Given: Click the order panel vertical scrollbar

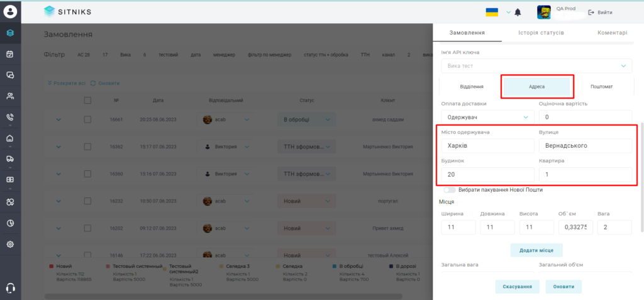Looking at the screenshot, I should point(642,177).
